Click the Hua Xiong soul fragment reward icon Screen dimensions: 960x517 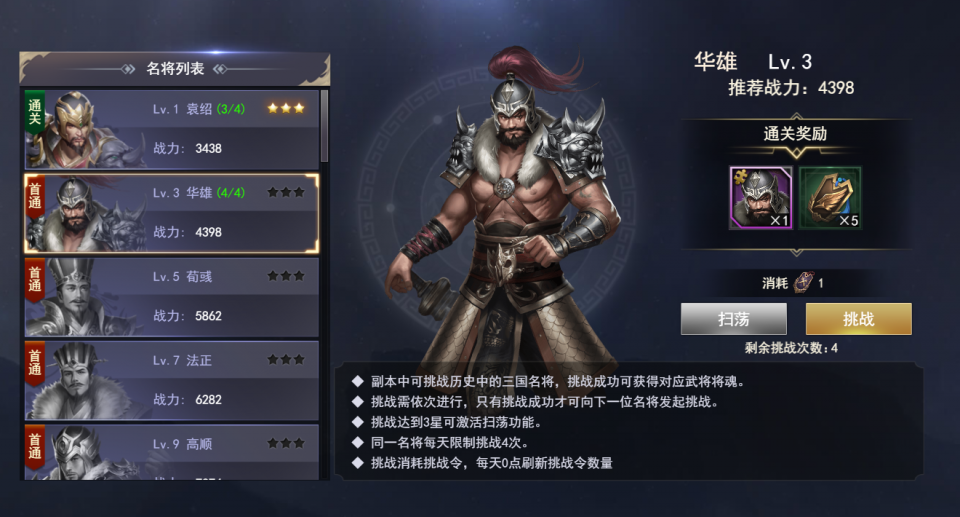pos(760,198)
